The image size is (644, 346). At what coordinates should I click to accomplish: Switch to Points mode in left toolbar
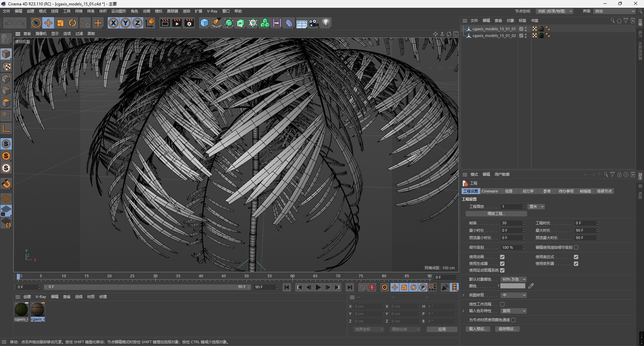point(6,79)
